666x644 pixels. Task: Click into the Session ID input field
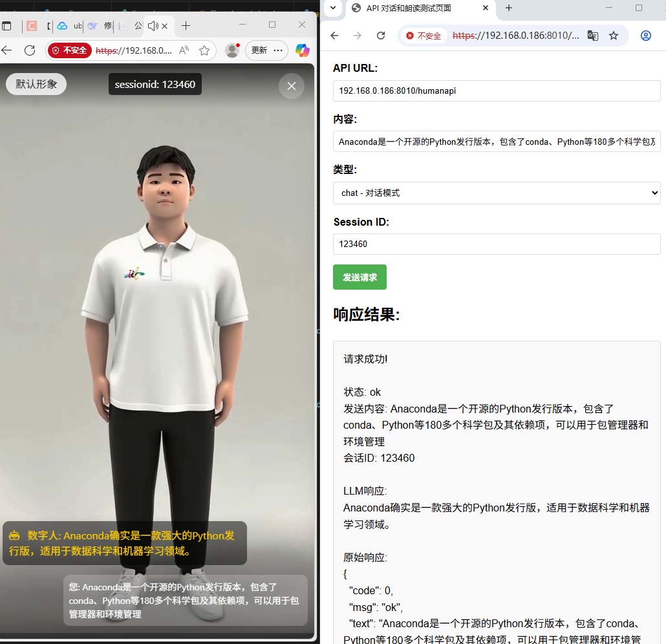tap(496, 244)
